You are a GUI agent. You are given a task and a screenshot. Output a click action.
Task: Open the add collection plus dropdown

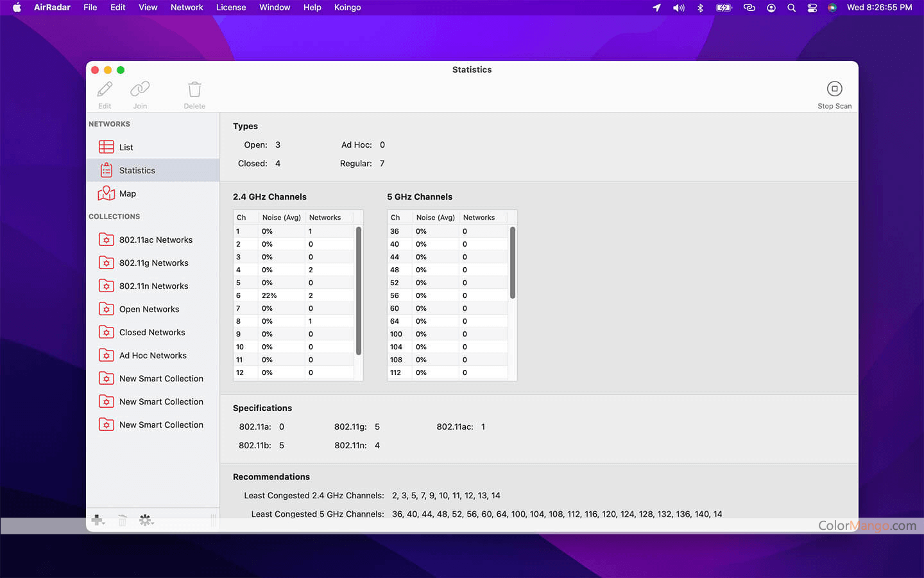[x=98, y=520]
